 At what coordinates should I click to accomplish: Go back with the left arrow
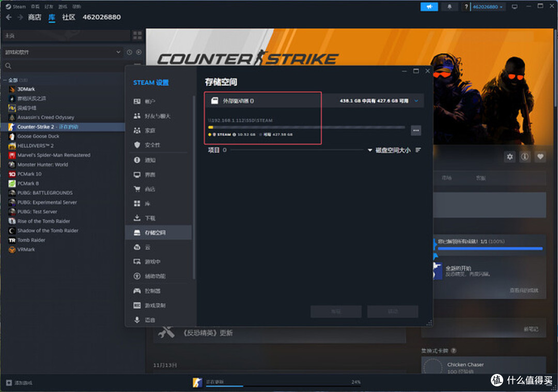[9, 17]
